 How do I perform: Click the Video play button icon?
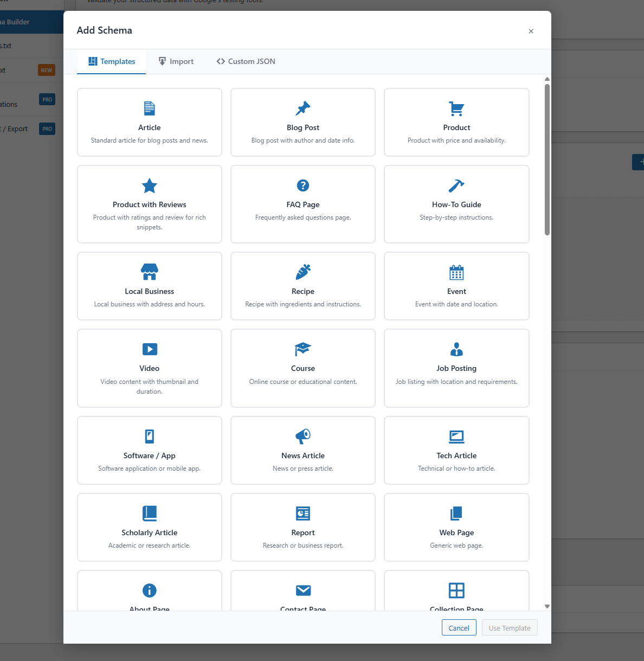tap(149, 349)
